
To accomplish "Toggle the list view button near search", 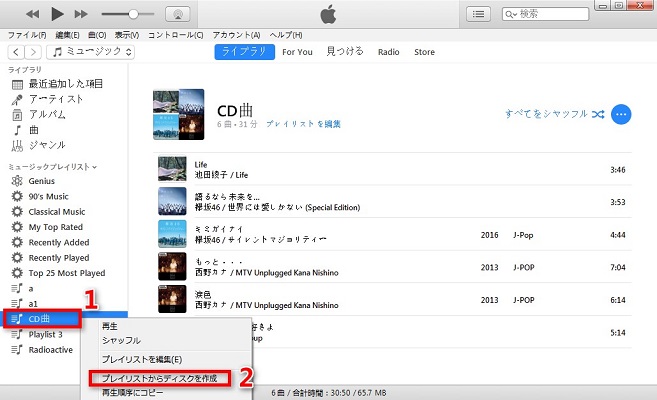I will pyautogui.click(x=478, y=14).
